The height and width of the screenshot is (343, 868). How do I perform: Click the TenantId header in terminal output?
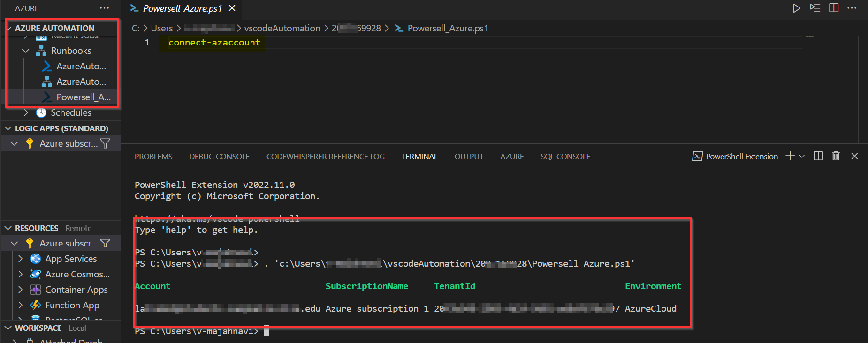coord(455,286)
